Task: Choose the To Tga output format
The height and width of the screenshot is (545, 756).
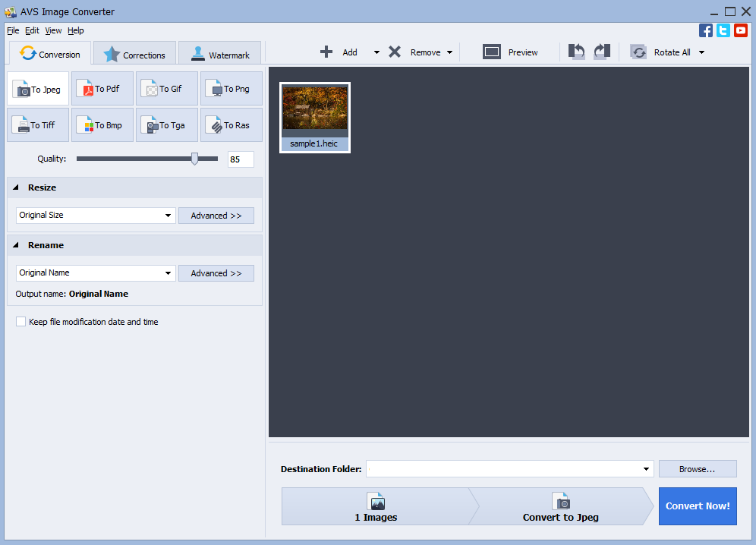Action: click(x=167, y=125)
